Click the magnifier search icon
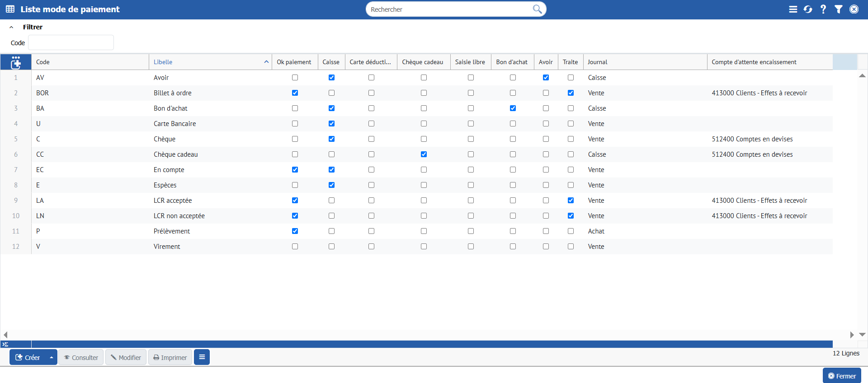 click(537, 9)
